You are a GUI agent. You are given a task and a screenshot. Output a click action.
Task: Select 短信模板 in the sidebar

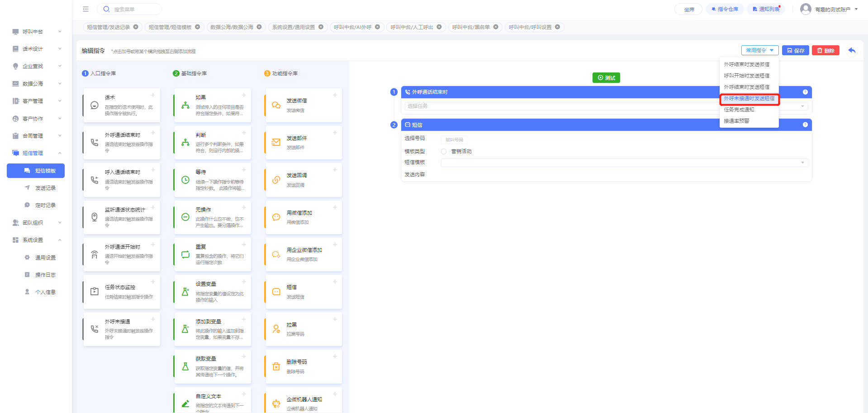click(36, 171)
